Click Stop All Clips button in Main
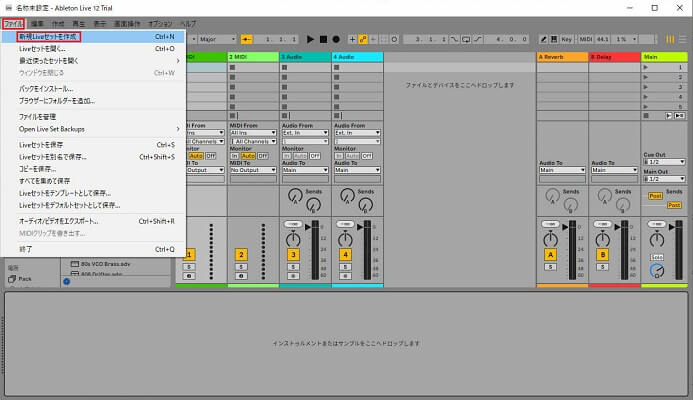This screenshot has width=693, height=400. pyautogui.click(x=646, y=116)
